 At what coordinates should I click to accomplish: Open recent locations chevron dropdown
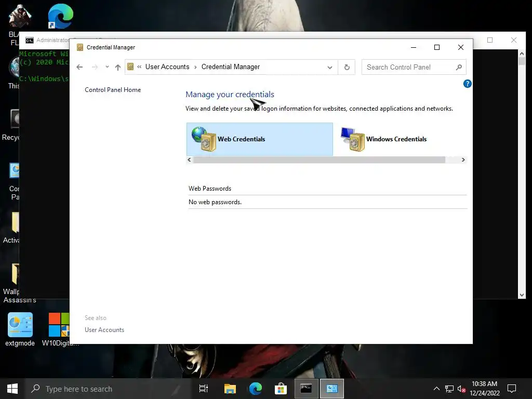[x=107, y=67]
